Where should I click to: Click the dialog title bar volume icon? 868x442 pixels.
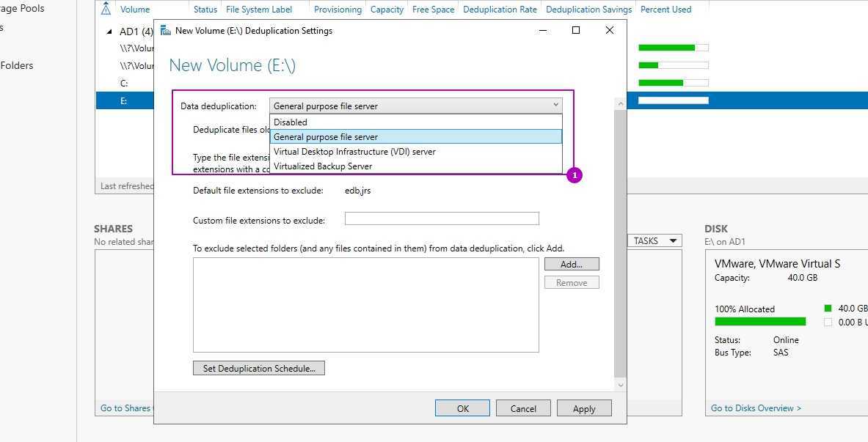tap(166, 31)
